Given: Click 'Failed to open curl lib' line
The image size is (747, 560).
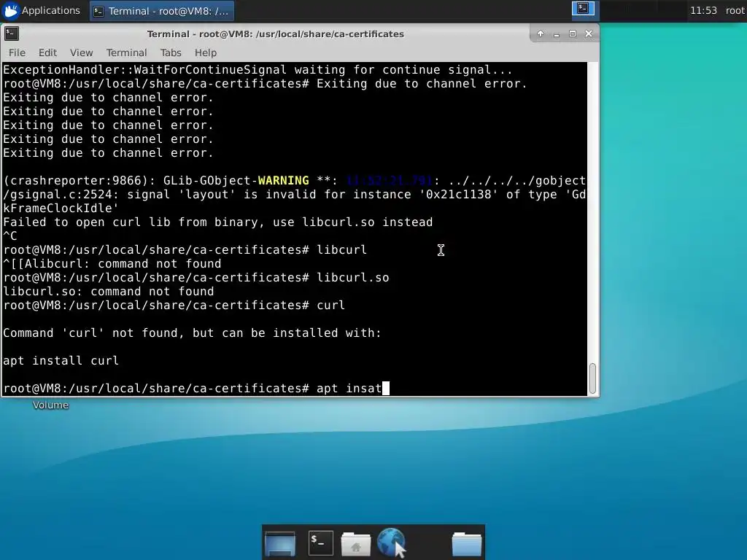Looking at the screenshot, I should point(217,222).
